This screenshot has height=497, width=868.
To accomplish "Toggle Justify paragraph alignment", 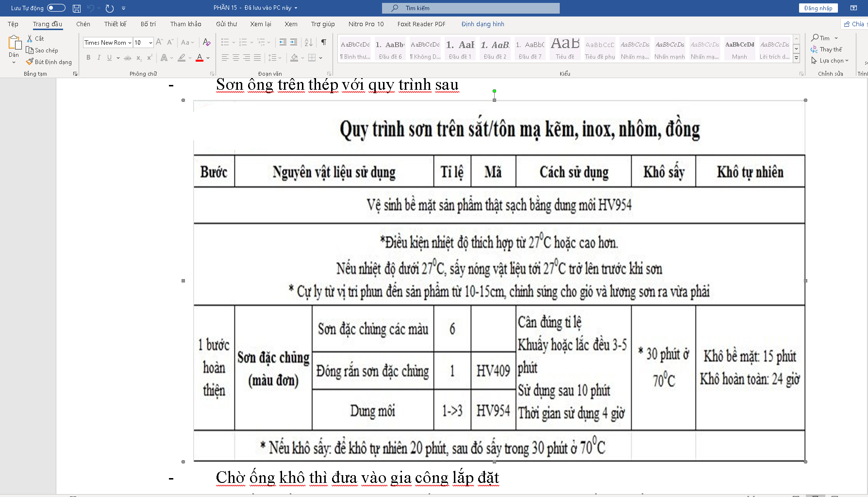I will pyautogui.click(x=257, y=58).
